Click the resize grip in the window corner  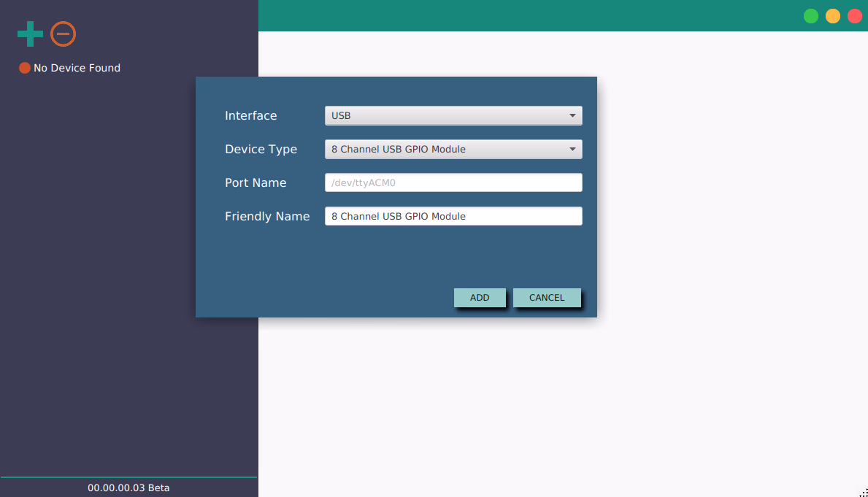tap(863, 492)
